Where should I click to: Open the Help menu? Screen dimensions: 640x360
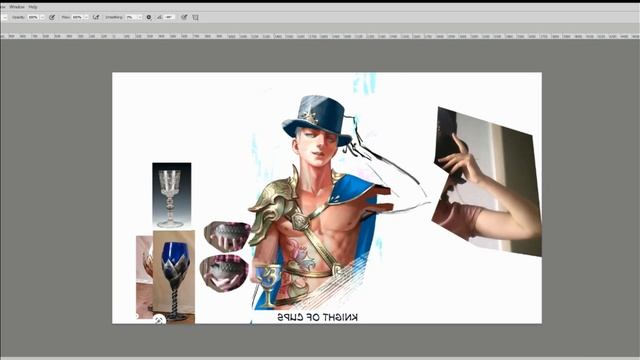pos(33,7)
